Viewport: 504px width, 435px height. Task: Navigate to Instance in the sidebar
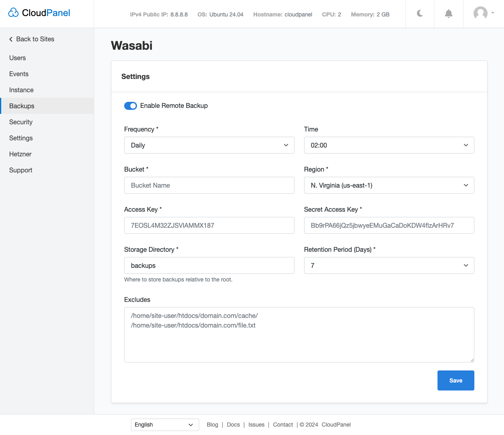pos(21,90)
